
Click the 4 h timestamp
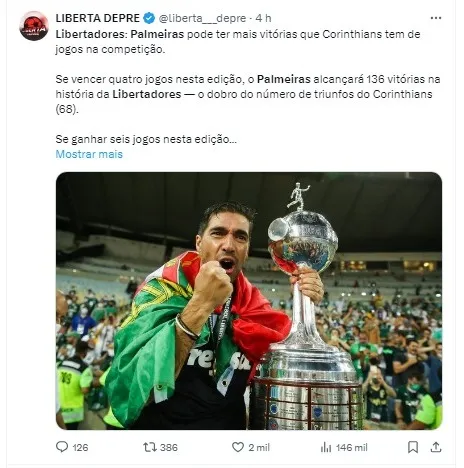(263, 18)
